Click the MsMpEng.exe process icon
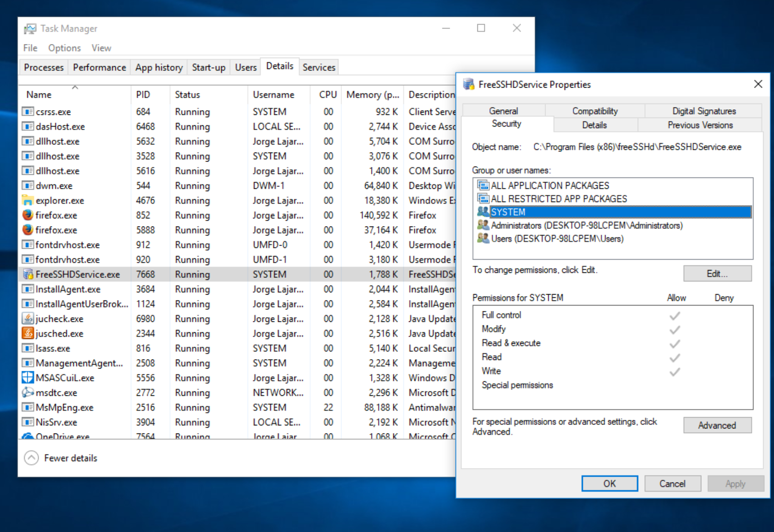The image size is (774, 532). click(x=28, y=407)
